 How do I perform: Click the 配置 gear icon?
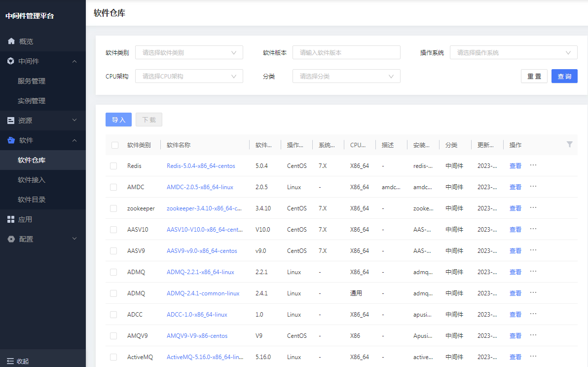coord(11,239)
